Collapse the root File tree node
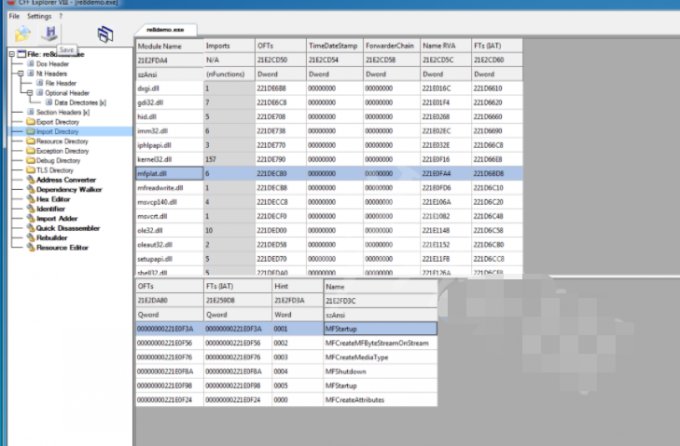Viewport: 680px width, 446px height. pyautogui.click(x=10, y=54)
